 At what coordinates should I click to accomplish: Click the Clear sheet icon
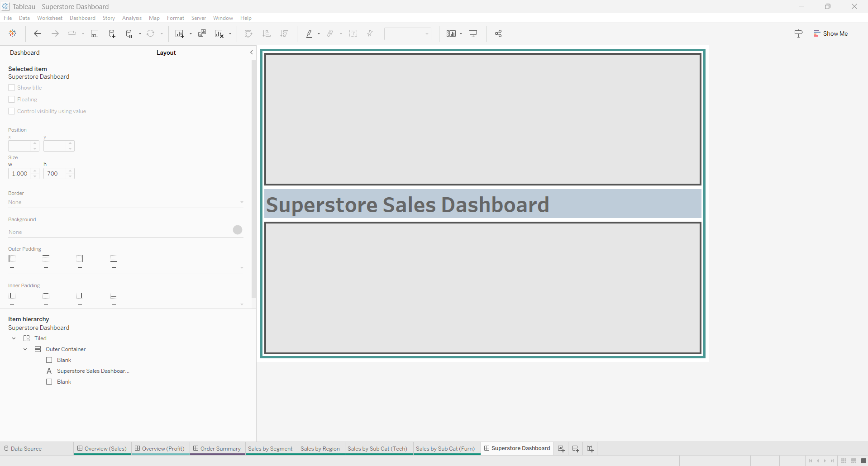tap(219, 33)
